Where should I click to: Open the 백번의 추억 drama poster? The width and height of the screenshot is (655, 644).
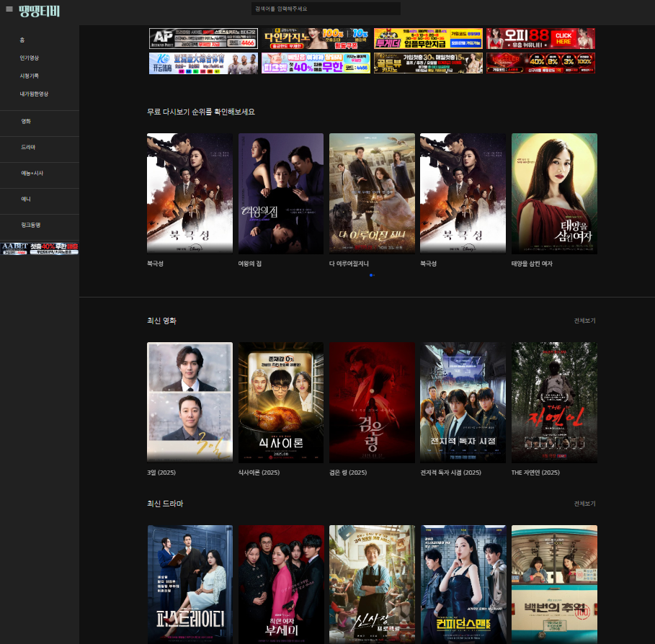click(554, 583)
